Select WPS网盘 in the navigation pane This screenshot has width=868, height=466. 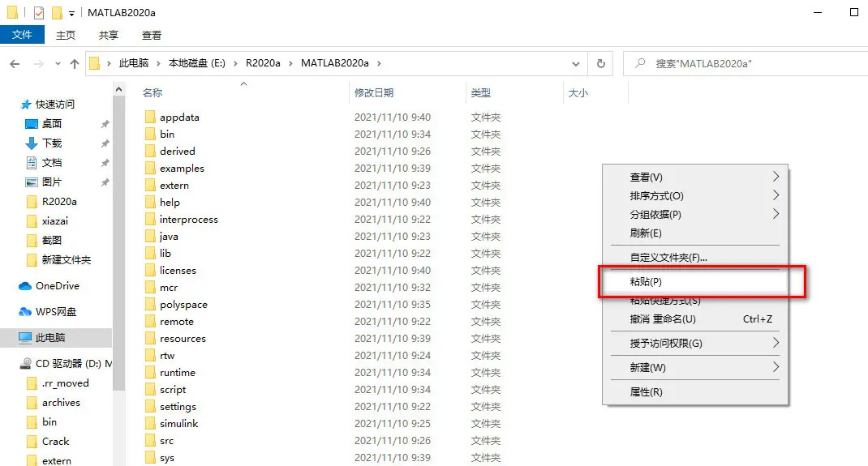(55, 312)
